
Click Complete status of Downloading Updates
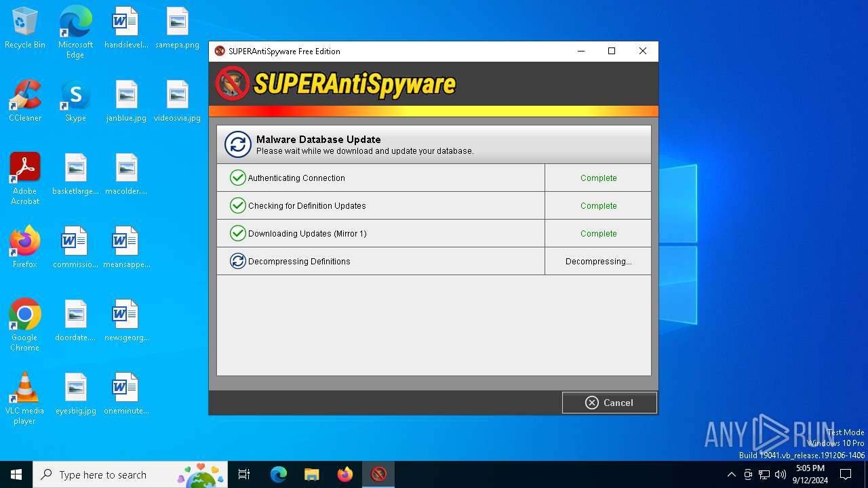(x=598, y=234)
